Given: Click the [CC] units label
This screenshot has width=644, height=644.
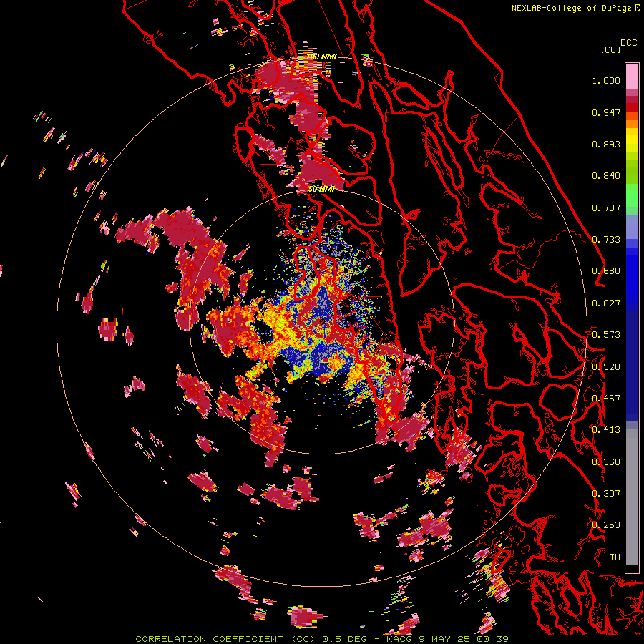Looking at the screenshot, I should (x=610, y=49).
